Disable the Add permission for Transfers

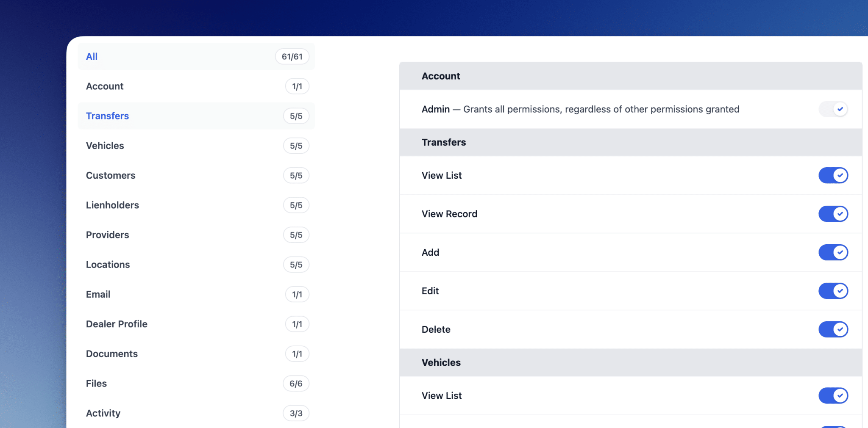pos(833,252)
